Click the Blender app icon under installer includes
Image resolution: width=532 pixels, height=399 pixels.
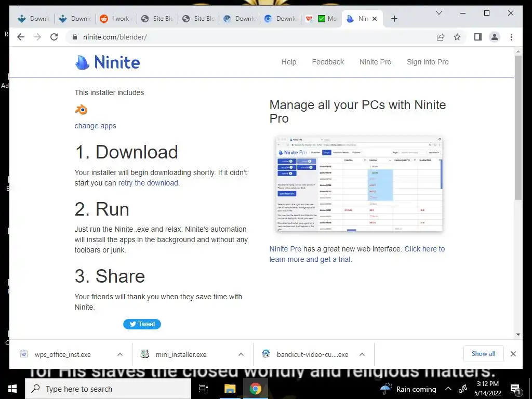coord(81,110)
